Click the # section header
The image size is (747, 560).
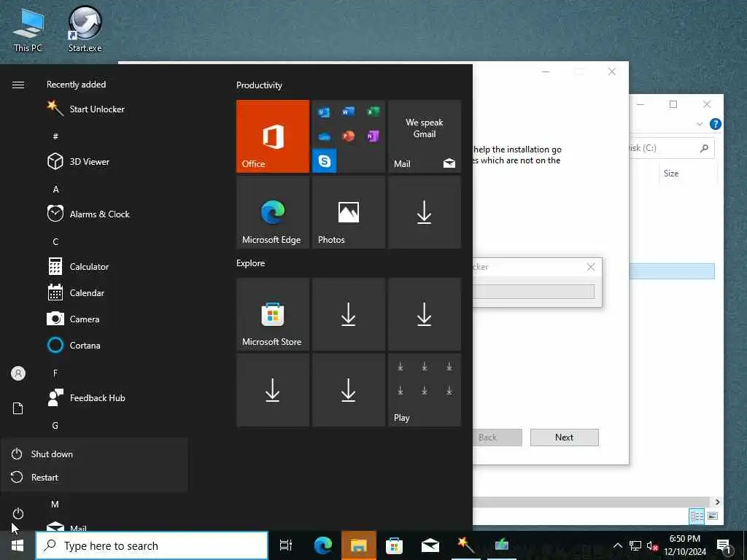click(x=55, y=136)
